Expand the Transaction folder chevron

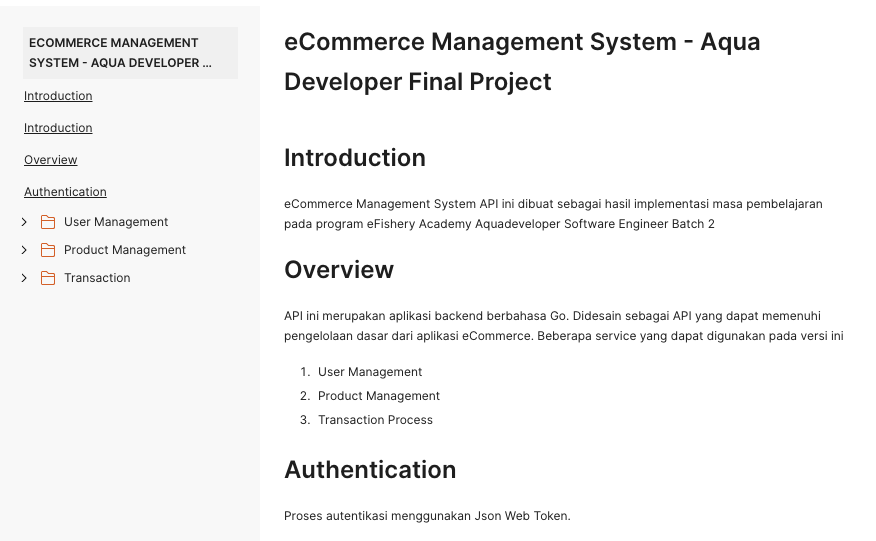tap(25, 278)
